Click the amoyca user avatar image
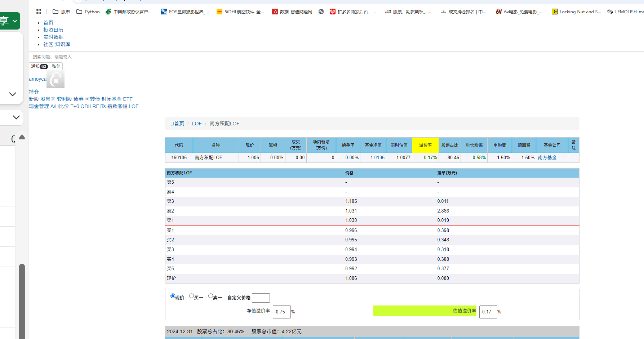This screenshot has height=339, width=644. 55,79
